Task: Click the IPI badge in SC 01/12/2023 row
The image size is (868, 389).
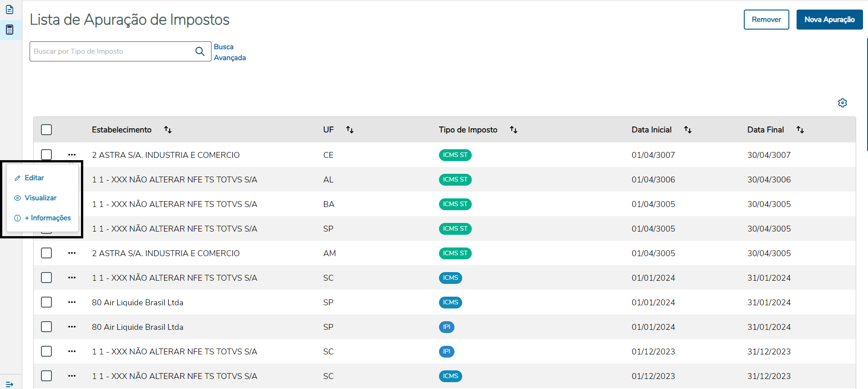Action: [447, 352]
